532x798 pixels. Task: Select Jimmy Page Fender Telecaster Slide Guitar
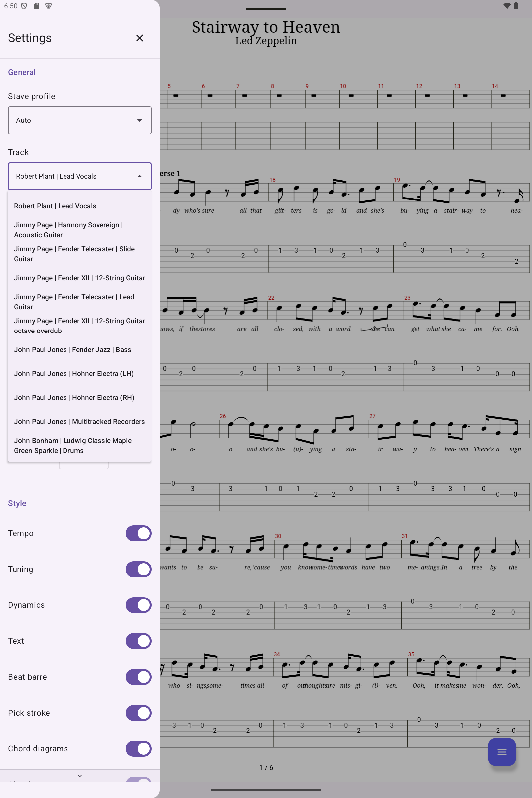coord(74,254)
